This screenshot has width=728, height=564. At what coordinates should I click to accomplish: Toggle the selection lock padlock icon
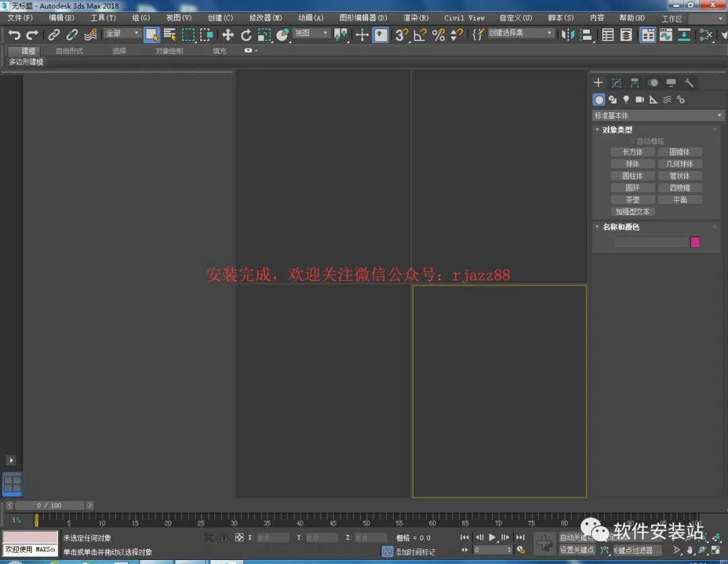pyautogui.click(x=224, y=538)
